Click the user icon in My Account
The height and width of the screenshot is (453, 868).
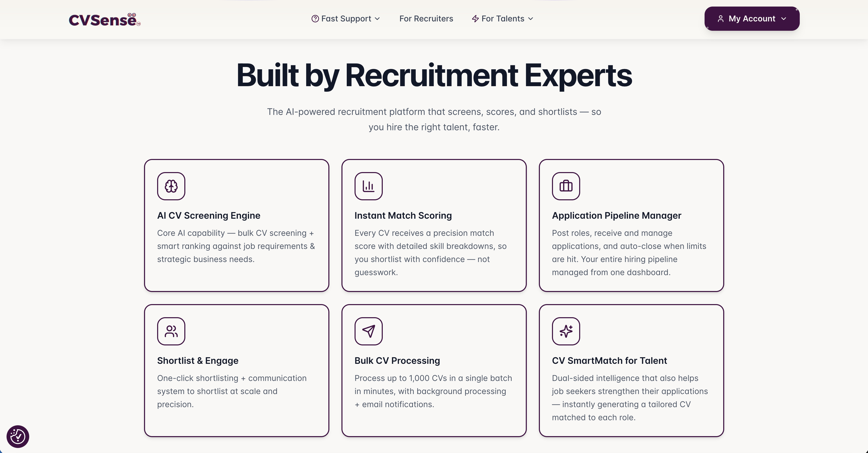click(x=720, y=19)
